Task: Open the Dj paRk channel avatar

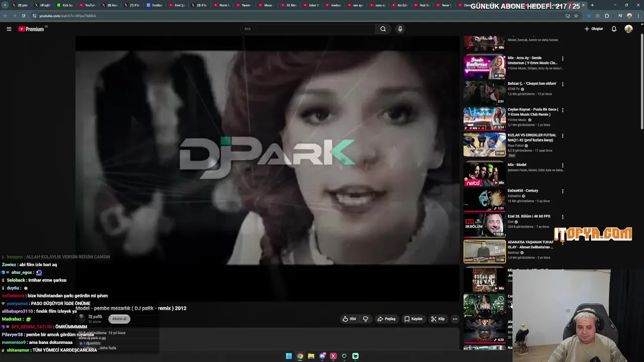Action: click(x=81, y=318)
